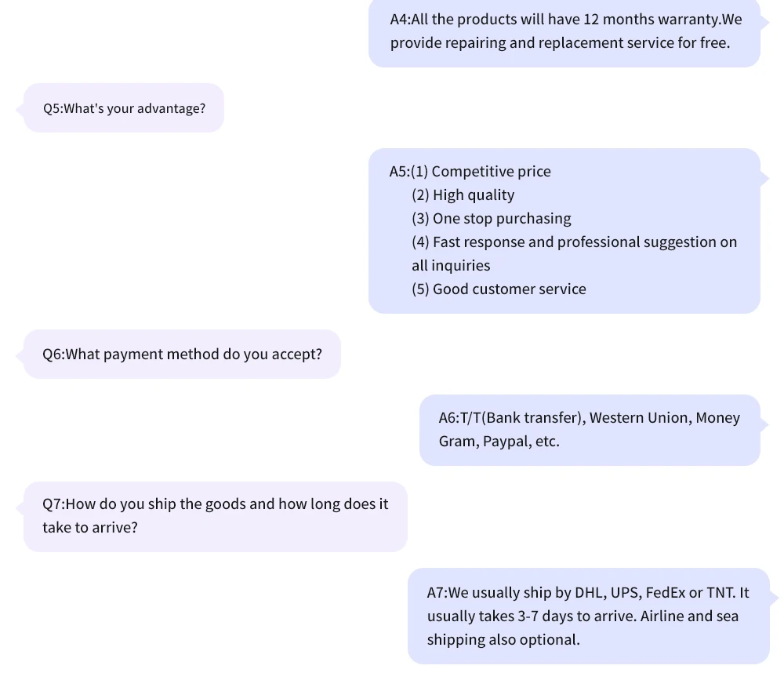The width and height of the screenshot is (784, 680).
Task: Click the "all inquiries" line in A5
Action: click(451, 266)
